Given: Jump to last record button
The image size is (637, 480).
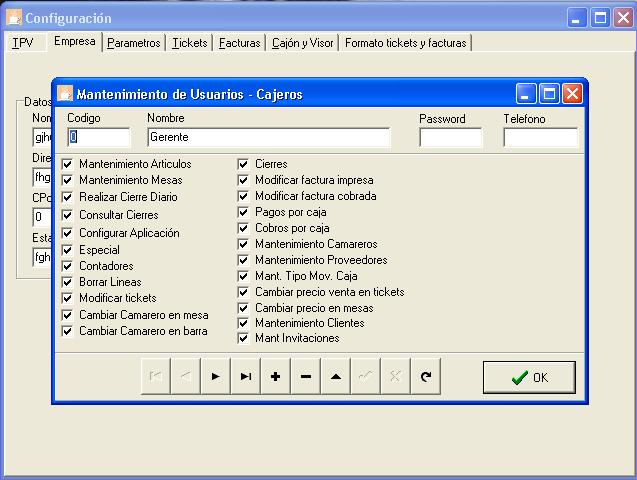Looking at the screenshot, I should tap(246, 376).
